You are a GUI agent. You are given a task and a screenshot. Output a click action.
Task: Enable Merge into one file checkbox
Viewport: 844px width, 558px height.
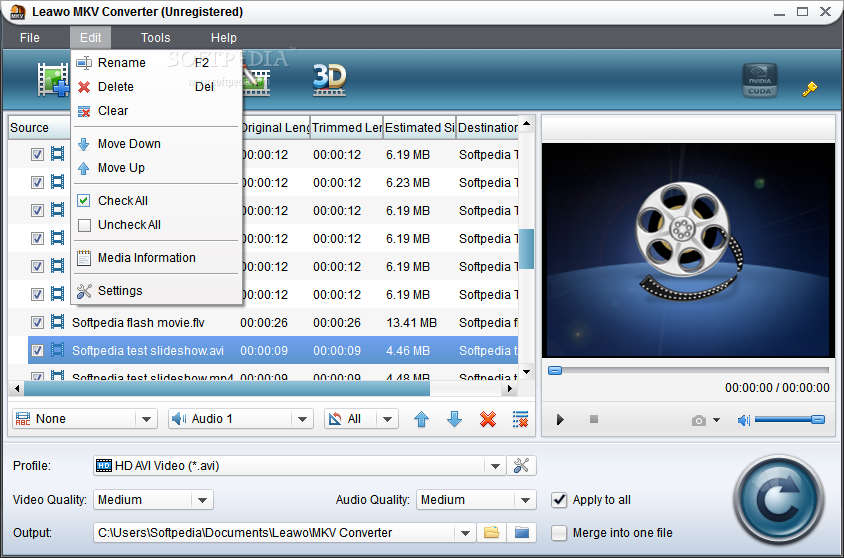559,533
